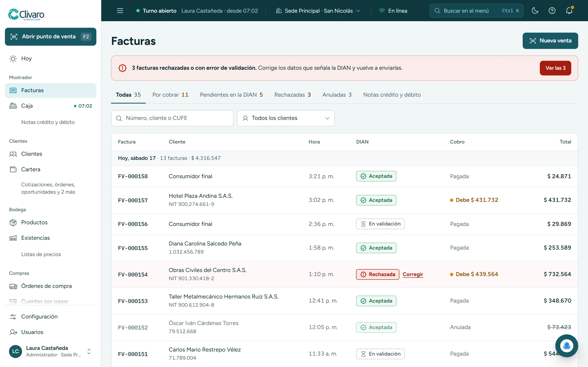Viewport: 588px width, 367px height.
Task: Open Órdenes de compra section
Action: [x=51, y=286]
